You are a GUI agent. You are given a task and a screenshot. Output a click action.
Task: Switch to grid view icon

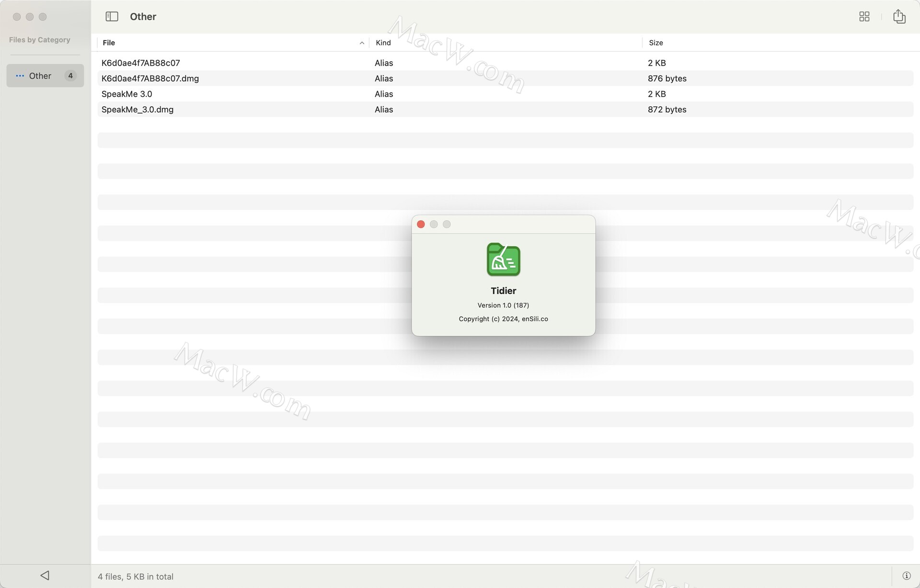pos(864,17)
